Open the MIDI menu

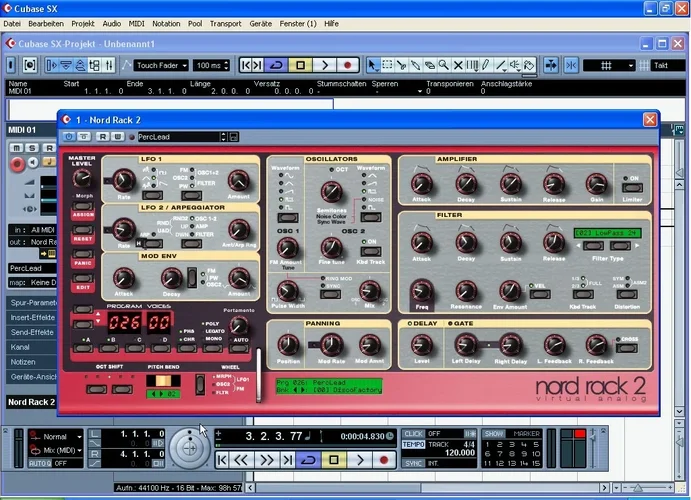pyautogui.click(x=136, y=23)
